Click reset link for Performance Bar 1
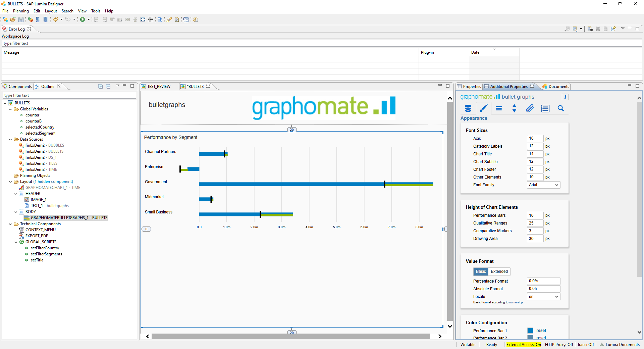The width and height of the screenshot is (644, 349). (541, 331)
